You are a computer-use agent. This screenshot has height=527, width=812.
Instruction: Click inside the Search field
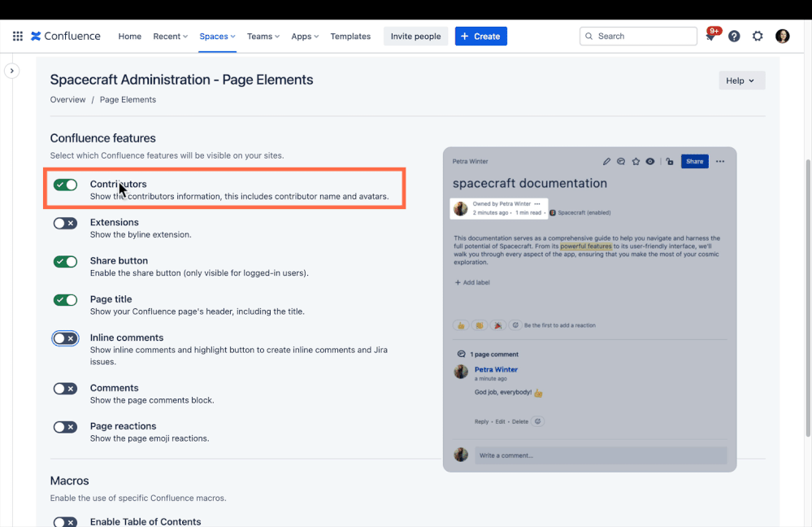pyautogui.click(x=638, y=36)
